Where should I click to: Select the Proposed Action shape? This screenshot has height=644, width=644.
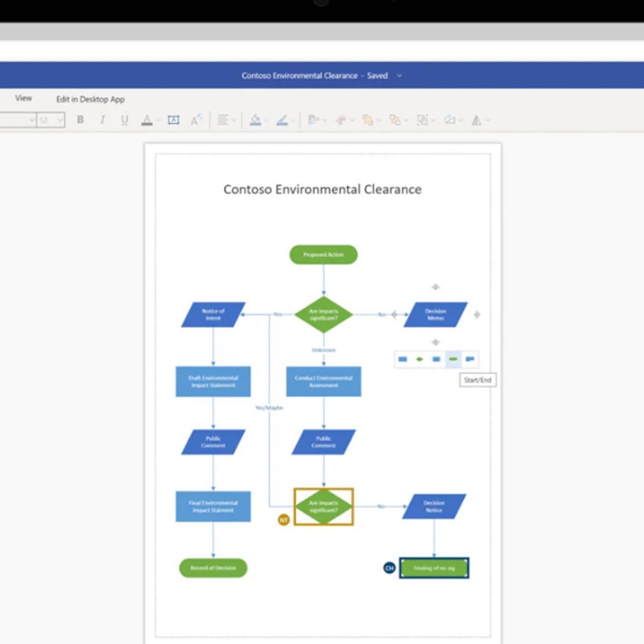pyautogui.click(x=323, y=255)
